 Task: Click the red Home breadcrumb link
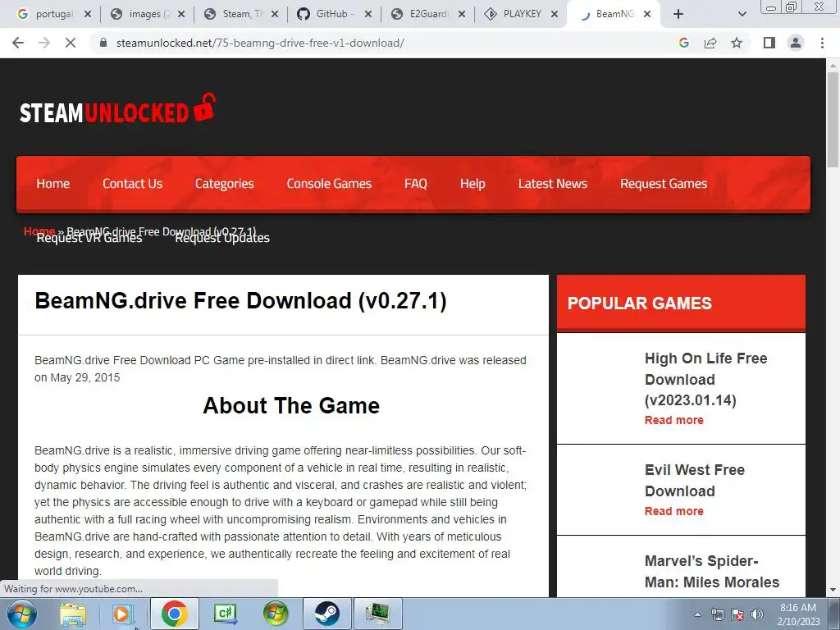[39, 231]
